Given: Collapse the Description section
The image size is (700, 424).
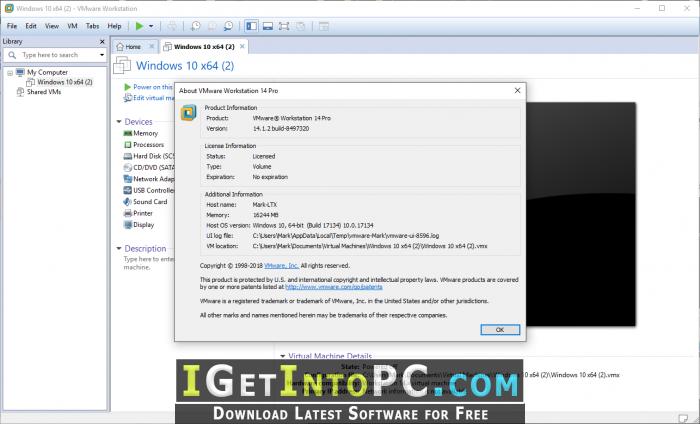Looking at the screenshot, I should point(119,249).
